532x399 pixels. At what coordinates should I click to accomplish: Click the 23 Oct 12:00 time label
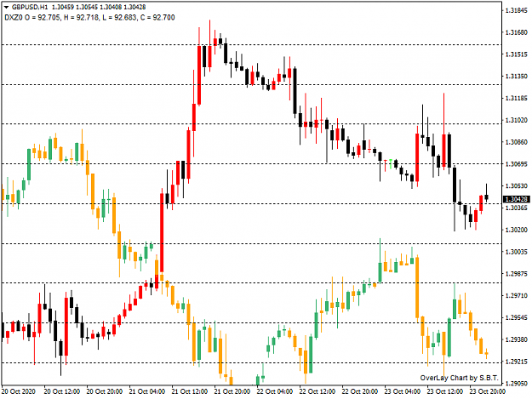[x=445, y=391]
